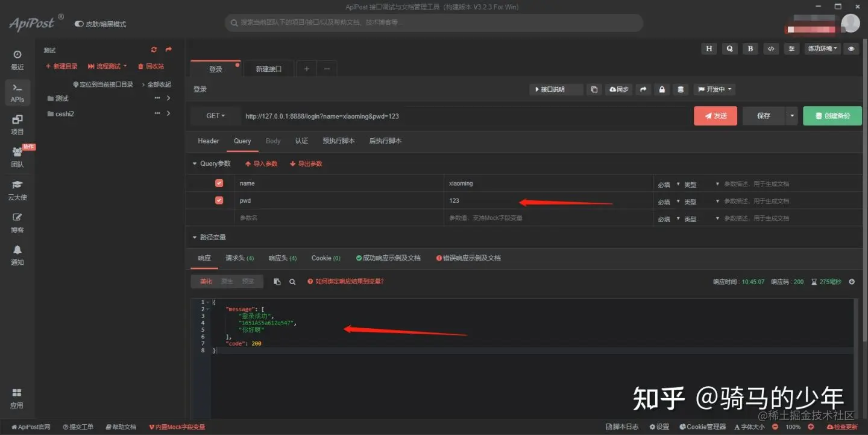Click the share arrow next to 同步

644,89
